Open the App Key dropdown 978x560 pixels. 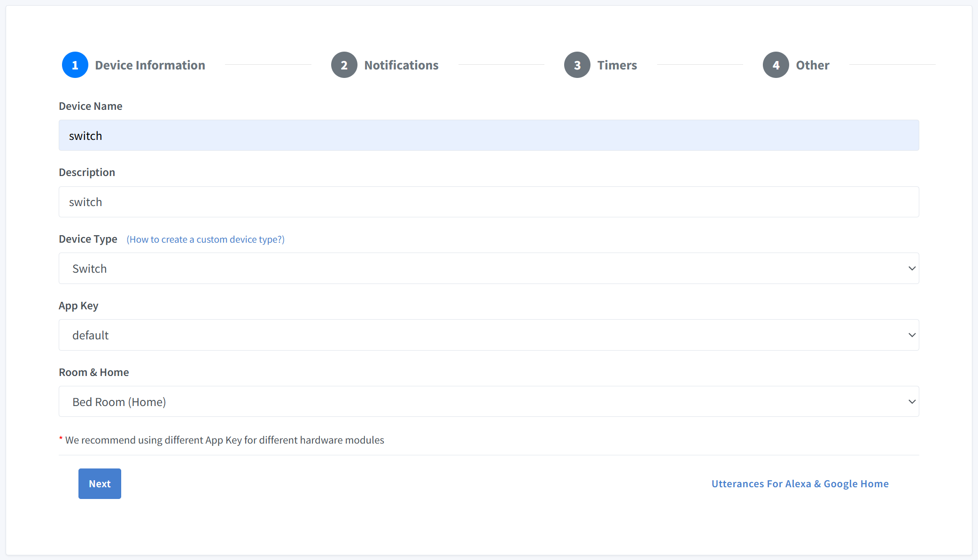click(x=489, y=335)
